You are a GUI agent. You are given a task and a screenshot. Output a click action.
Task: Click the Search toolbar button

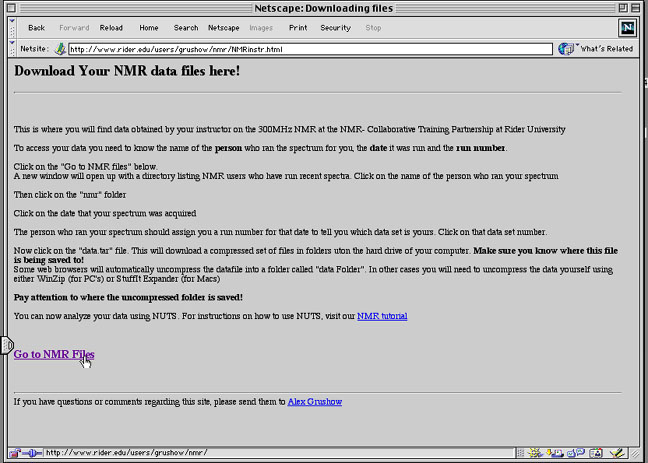click(185, 28)
